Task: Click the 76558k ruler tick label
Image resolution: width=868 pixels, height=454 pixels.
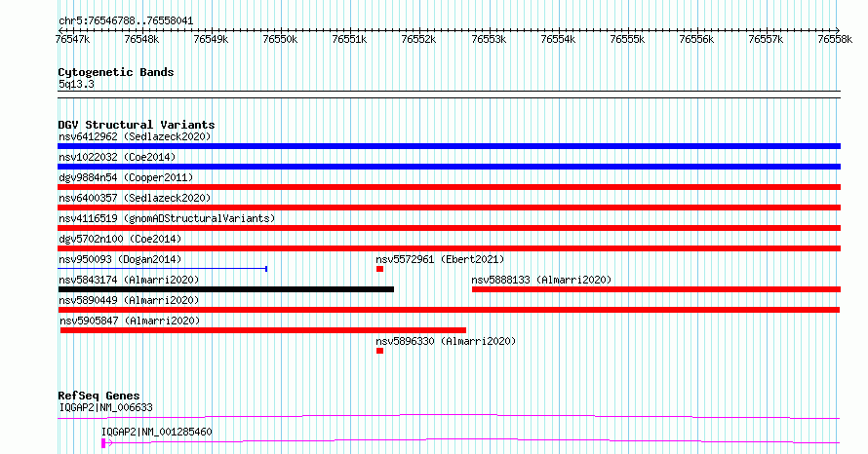Action: [835, 39]
